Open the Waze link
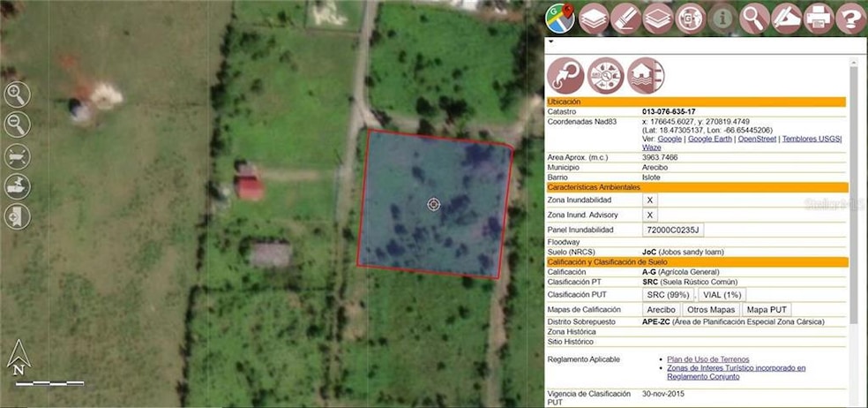 coord(652,147)
